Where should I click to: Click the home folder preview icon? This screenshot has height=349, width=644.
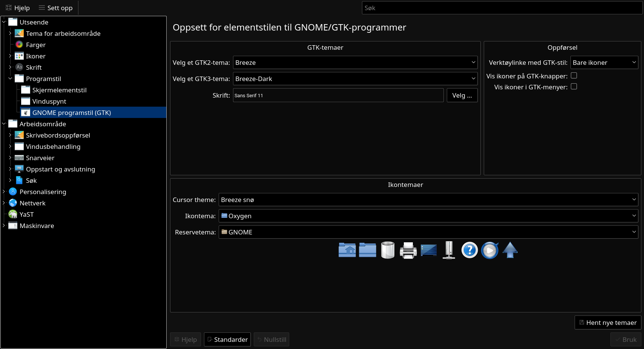point(347,250)
